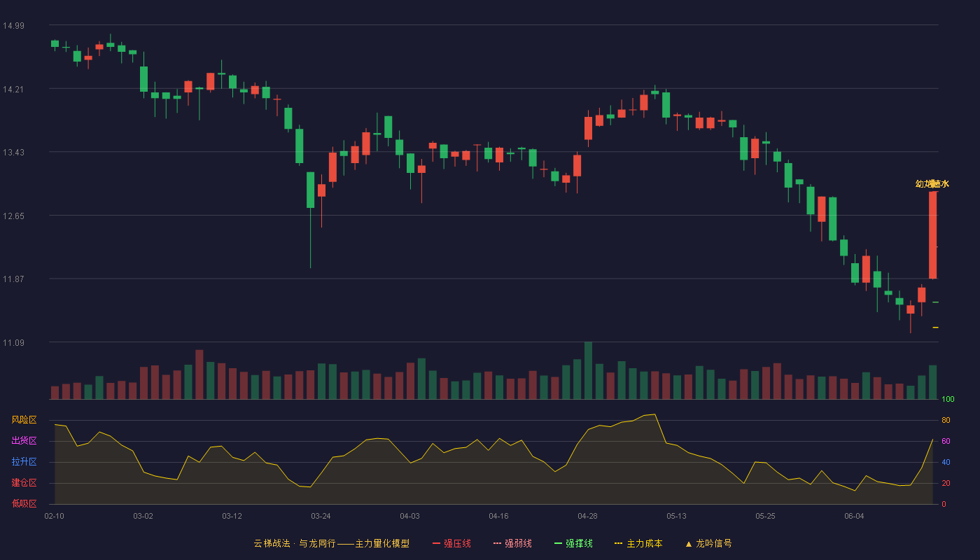Toggle the 龙吟信号 legend entry

click(708, 543)
